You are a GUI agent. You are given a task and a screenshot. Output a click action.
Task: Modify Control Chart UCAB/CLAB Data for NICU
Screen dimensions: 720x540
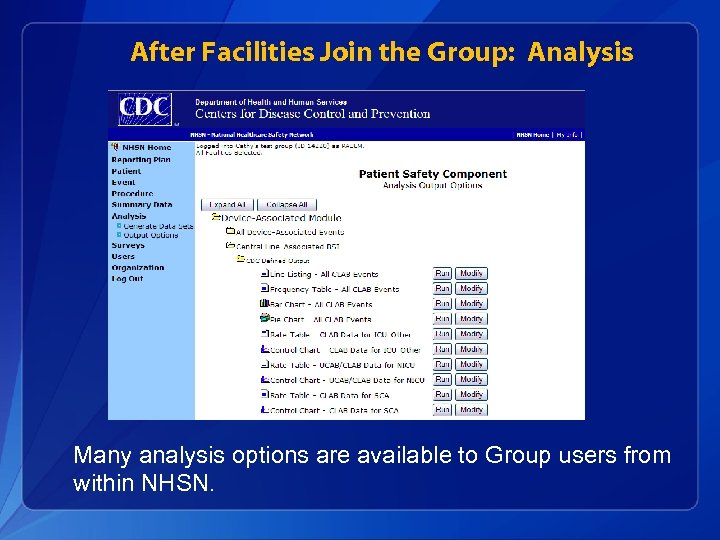pos(471,379)
